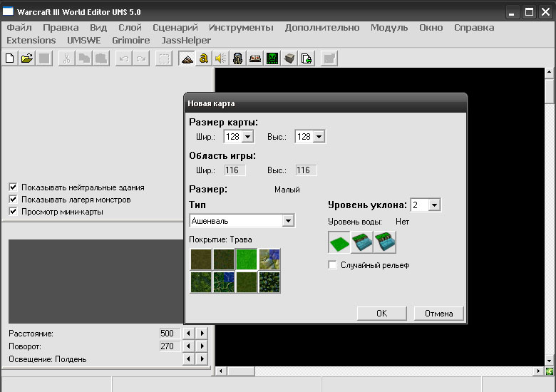Click the Copy toolbar icon
556x392 pixels.
click(x=84, y=58)
